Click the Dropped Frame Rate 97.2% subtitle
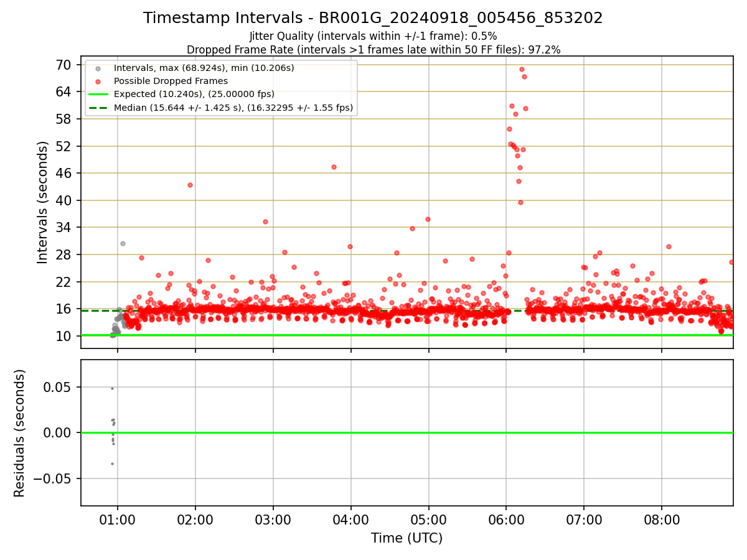747x560 pixels. pyautogui.click(x=374, y=50)
